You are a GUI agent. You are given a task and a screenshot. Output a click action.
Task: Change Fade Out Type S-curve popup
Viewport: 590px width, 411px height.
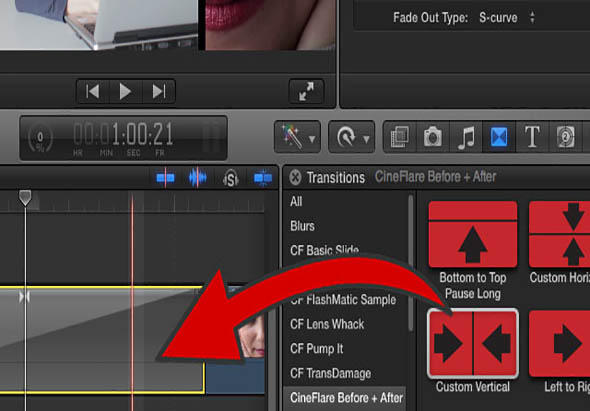tap(507, 17)
